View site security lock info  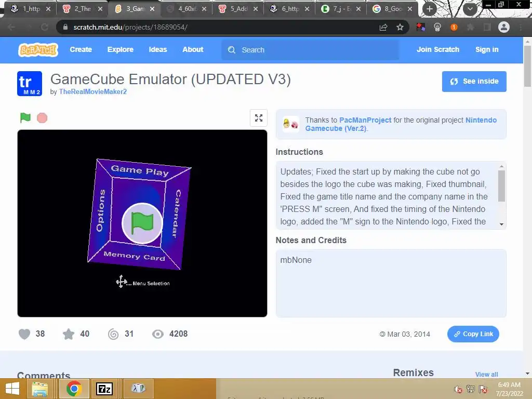click(65, 27)
